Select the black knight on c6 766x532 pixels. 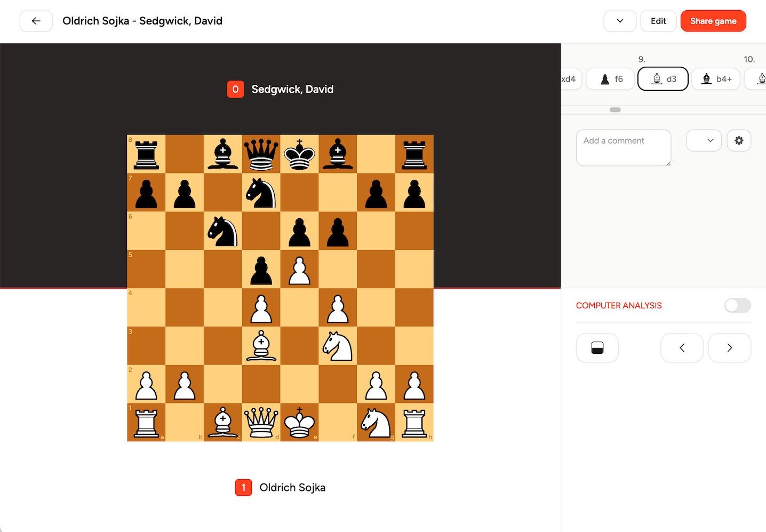click(x=223, y=231)
